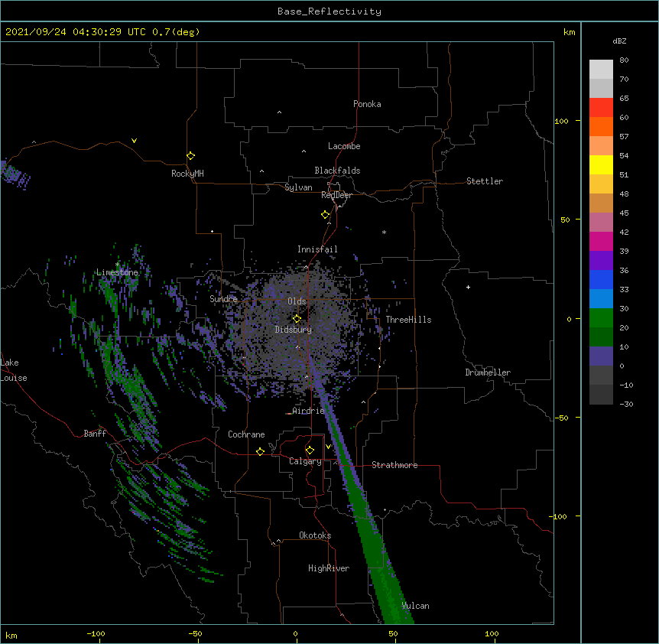The width and height of the screenshot is (659, 644).
Task: Click the km unit label at top right
Action: (570, 32)
